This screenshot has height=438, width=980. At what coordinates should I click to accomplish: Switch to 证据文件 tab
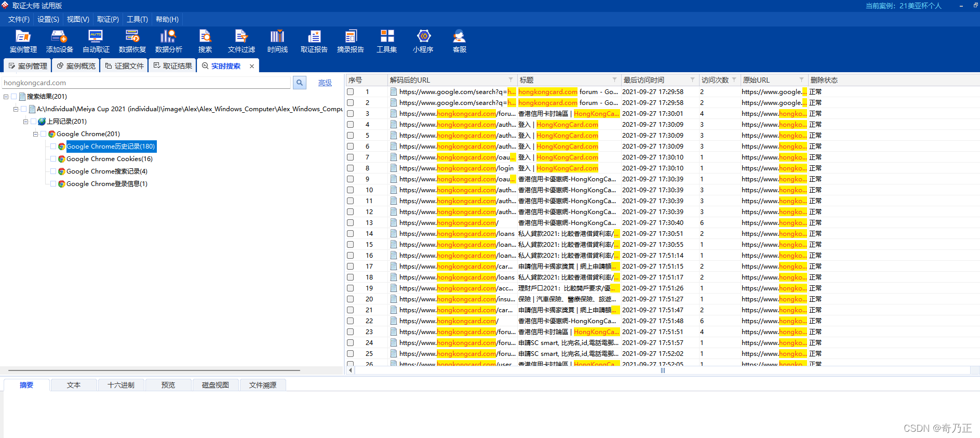(x=124, y=66)
